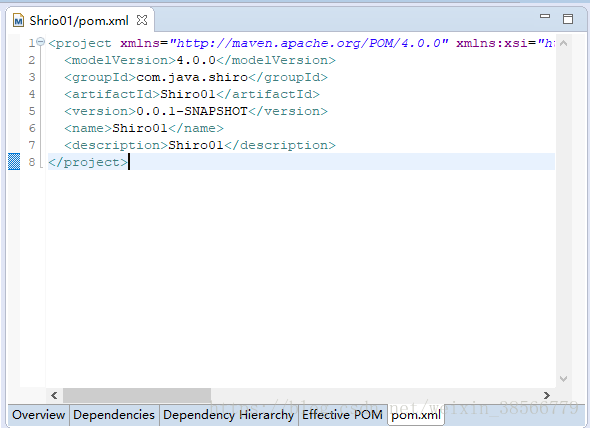
Task: Click the Maven file icon on Shrio01/pom.xml tab
Action: (18, 20)
